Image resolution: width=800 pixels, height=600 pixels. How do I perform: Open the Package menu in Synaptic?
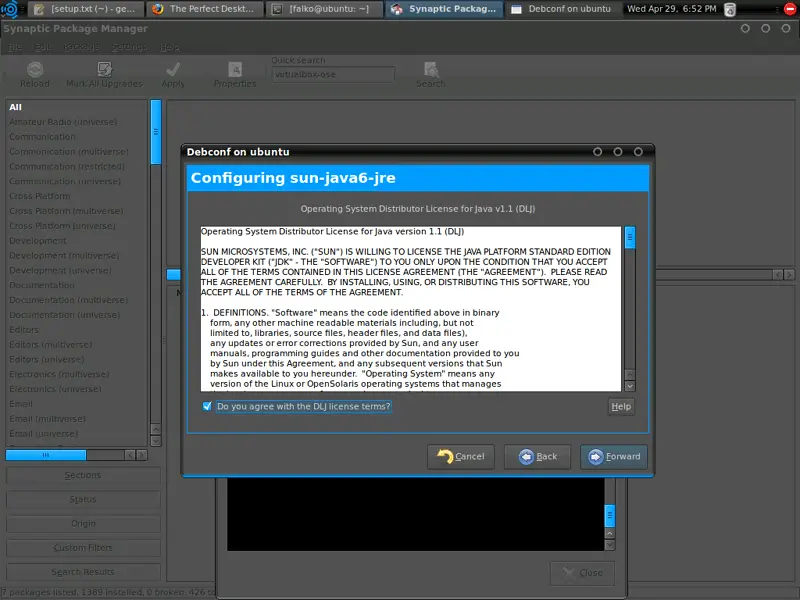pyautogui.click(x=81, y=47)
